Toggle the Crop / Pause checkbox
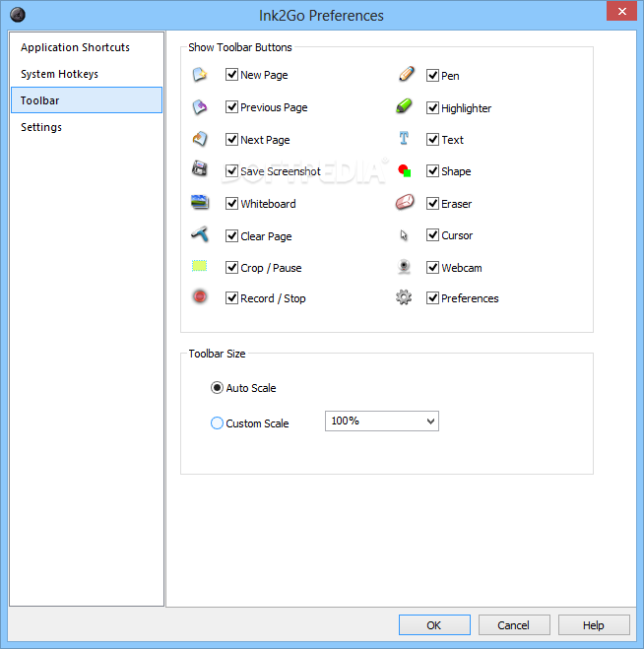The image size is (644, 649). [x=231, y=268]
